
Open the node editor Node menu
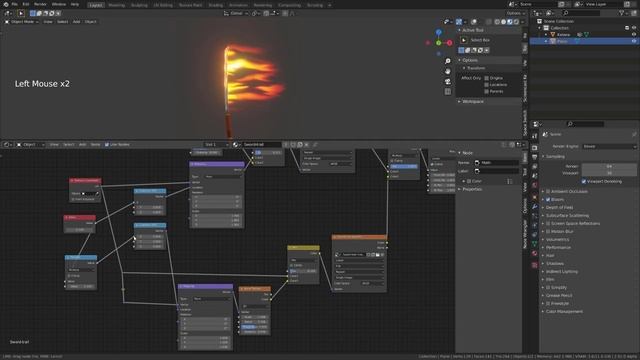coord(95,144)
